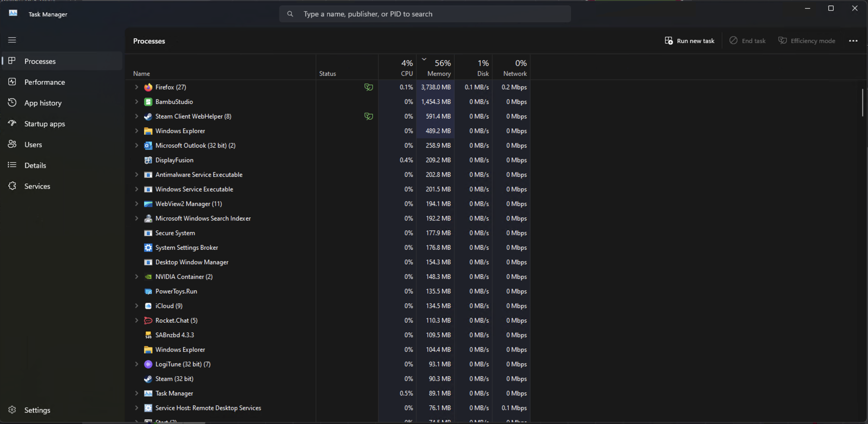
Task: Click the process search input field
Action: (x=425, y=14)
